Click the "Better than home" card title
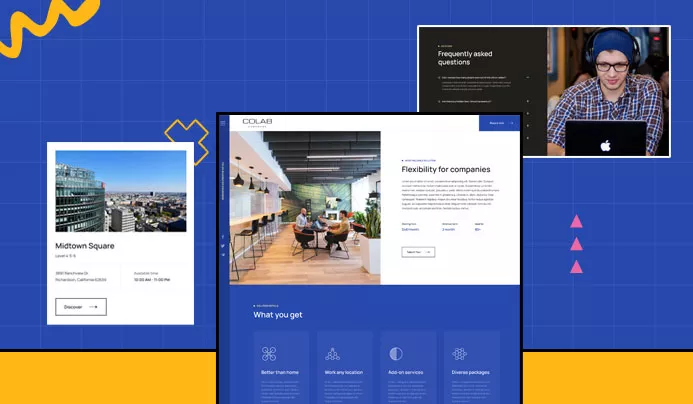Image resolution: width=693 pixels, height=404 pixels. point(280,372)
